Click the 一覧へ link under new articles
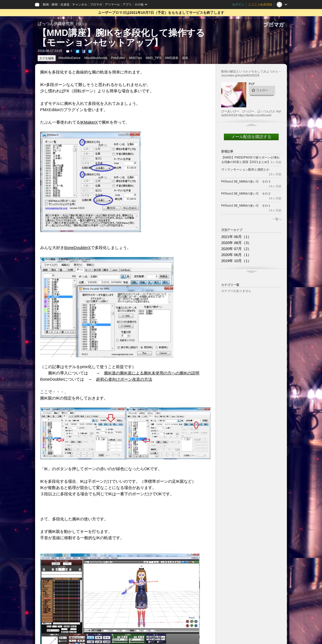The width and height of the screenshot is (322, 644). 277,219
